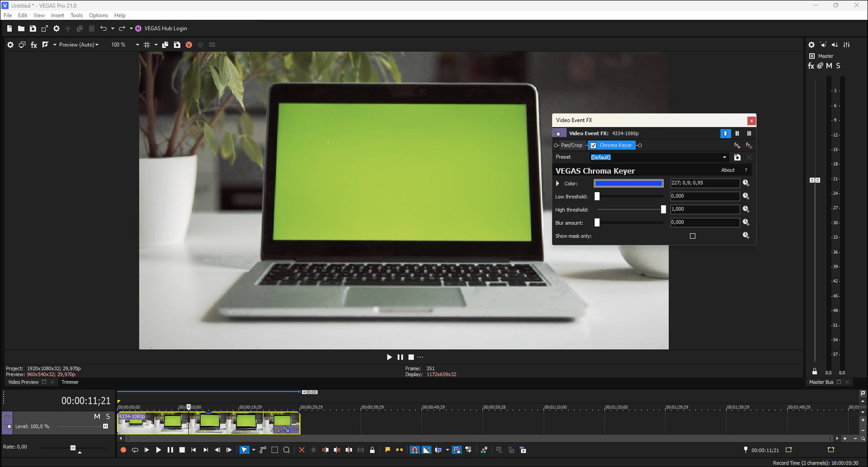Open Chroma Keyer help question mark
Image resolution: width=868 pixels, height=467 pixels.
click(x=746, y=170)
